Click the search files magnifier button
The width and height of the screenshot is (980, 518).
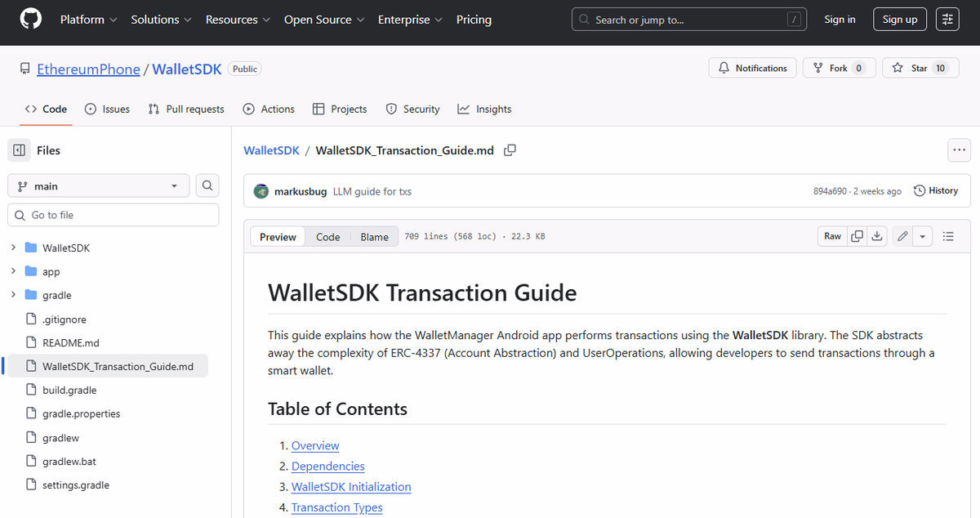click(207, 186)
